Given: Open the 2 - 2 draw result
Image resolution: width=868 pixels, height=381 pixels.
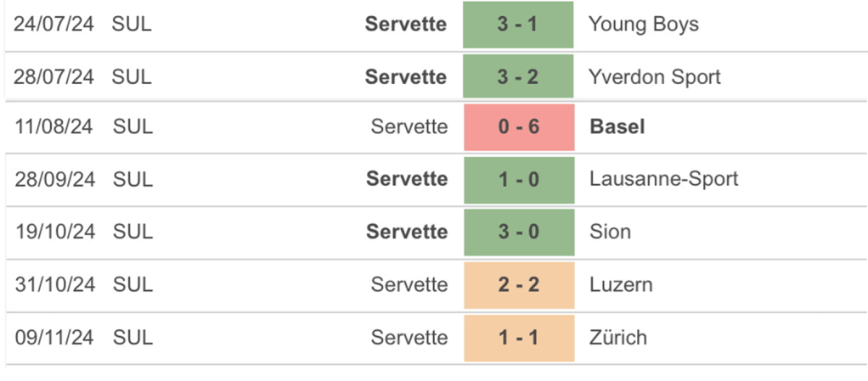Looking at the screenshot, I should [518, 284].
